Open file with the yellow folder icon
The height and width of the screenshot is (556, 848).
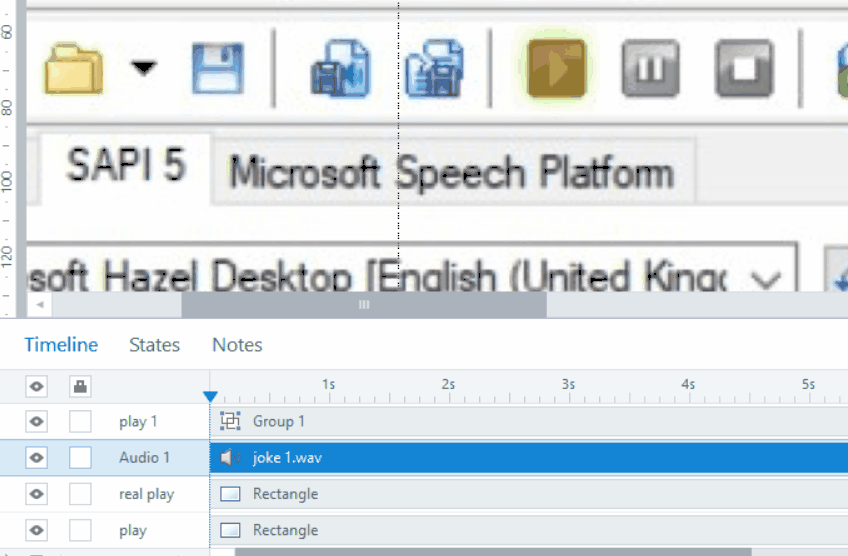point(74,69)
